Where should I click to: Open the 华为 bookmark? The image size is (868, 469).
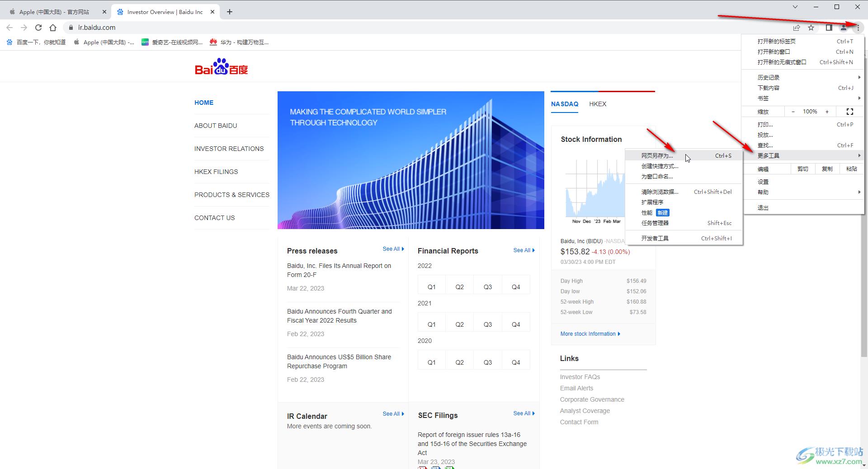point(239,42)
